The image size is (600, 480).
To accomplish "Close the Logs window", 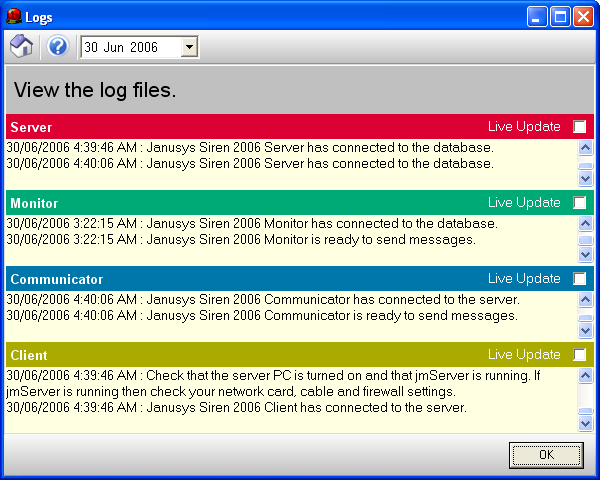I will 583,16.
